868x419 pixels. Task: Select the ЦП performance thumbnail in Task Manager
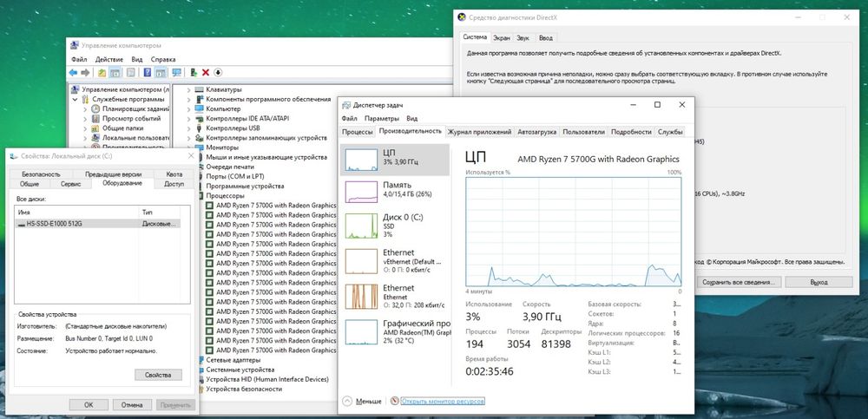(394, 160)
